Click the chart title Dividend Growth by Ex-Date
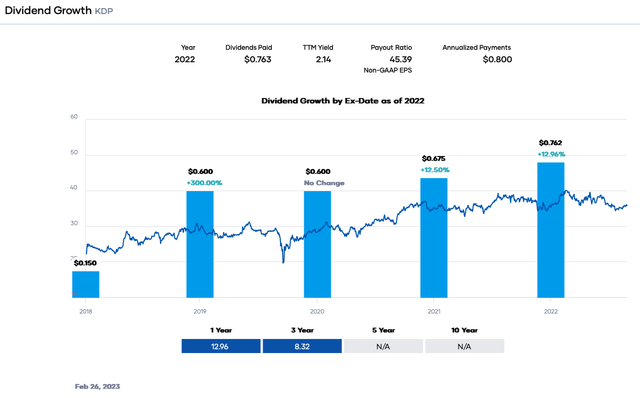 (343, 101)
